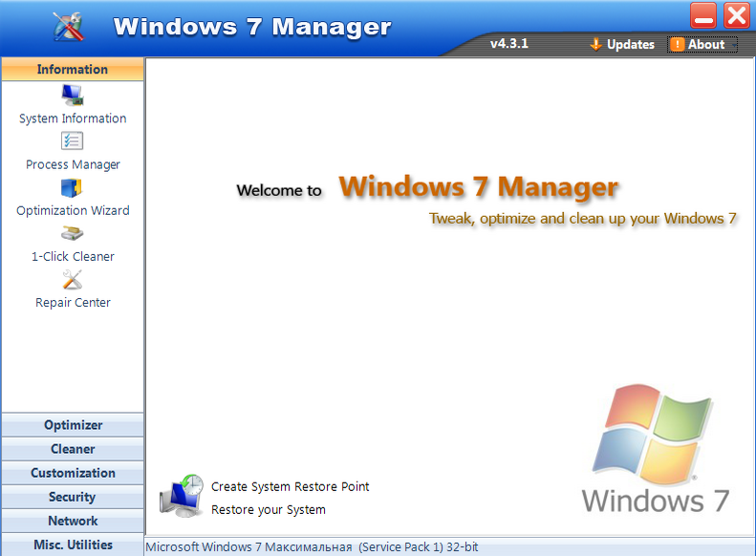This screenshot has height=556, width=756.
Task: Click the Process Manager label
Action: coord(73,164)
